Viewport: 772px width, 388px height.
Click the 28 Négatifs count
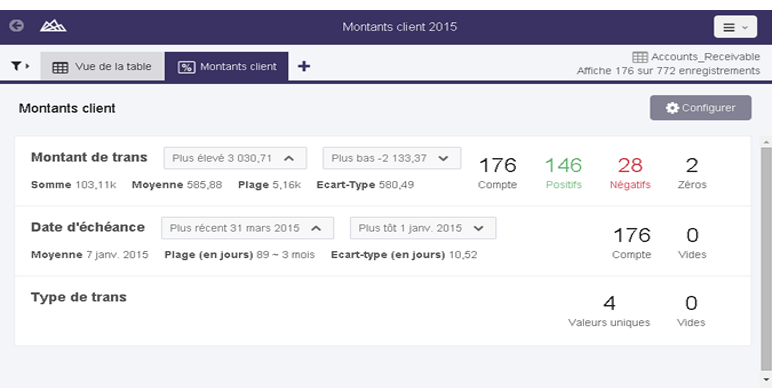point(630,172)
